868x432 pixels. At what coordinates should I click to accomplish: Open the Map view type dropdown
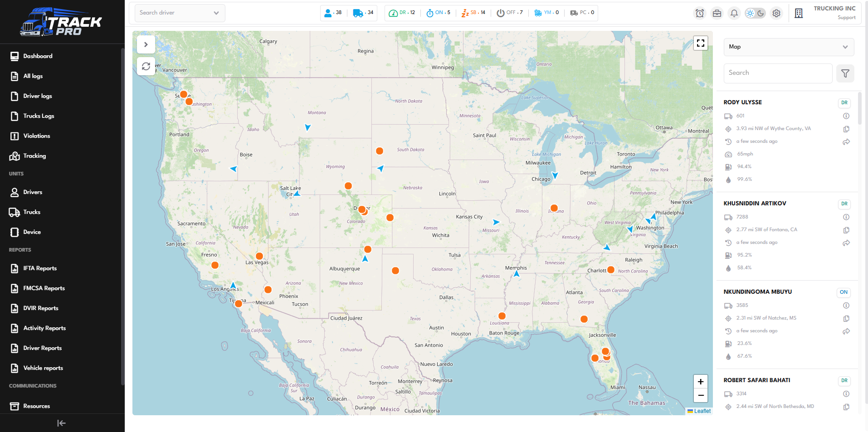(x=789, y=47)
